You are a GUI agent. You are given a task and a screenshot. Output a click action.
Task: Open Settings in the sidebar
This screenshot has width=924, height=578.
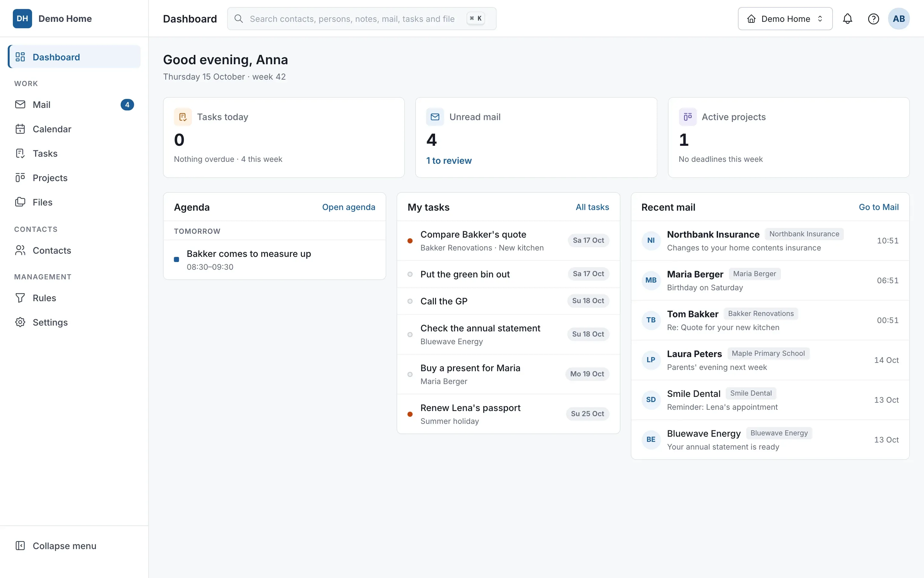pos(74,322)
